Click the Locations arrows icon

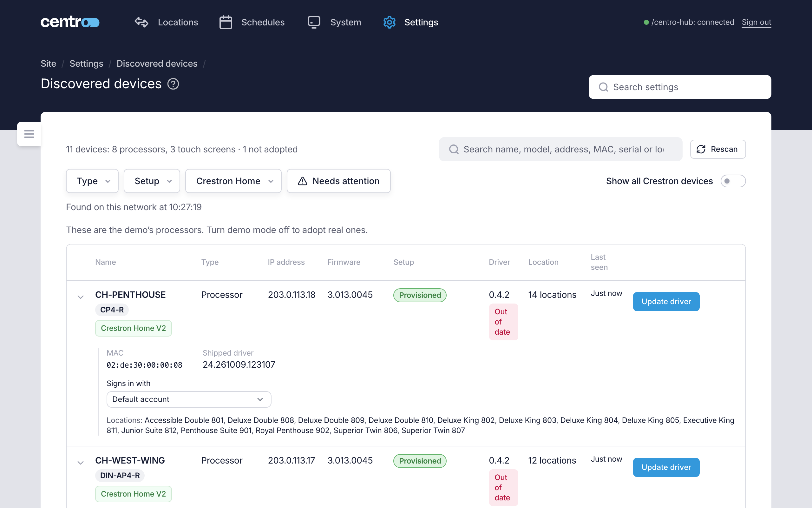pyautogui.click(x=141, y=22)
